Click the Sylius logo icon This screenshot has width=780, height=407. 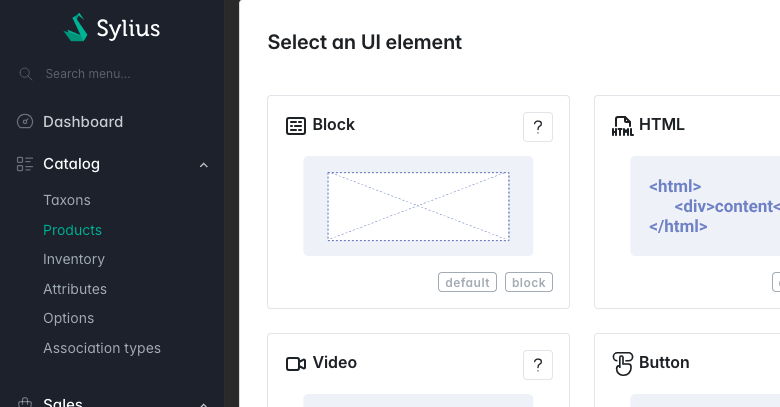click(x=77, y=28)
